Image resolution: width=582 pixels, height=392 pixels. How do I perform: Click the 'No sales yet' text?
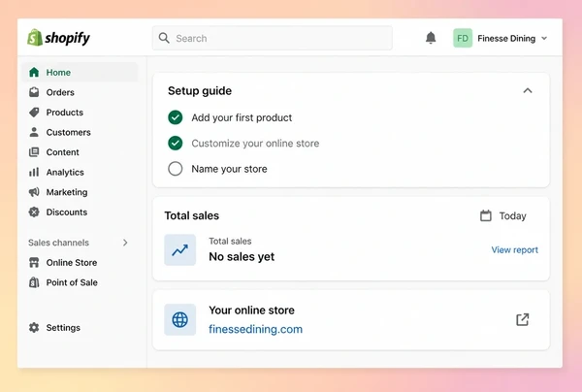(x=242, y=256)
